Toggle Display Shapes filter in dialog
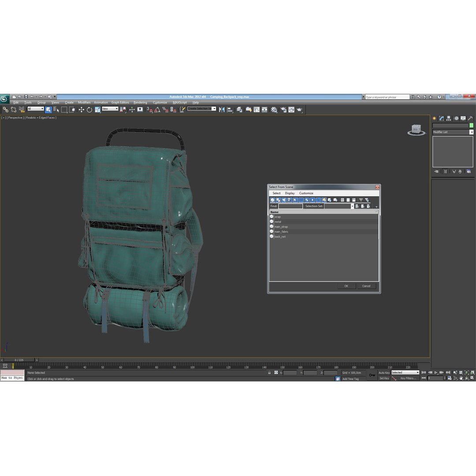Screen dimensions: 476x476 click(278, 200)
